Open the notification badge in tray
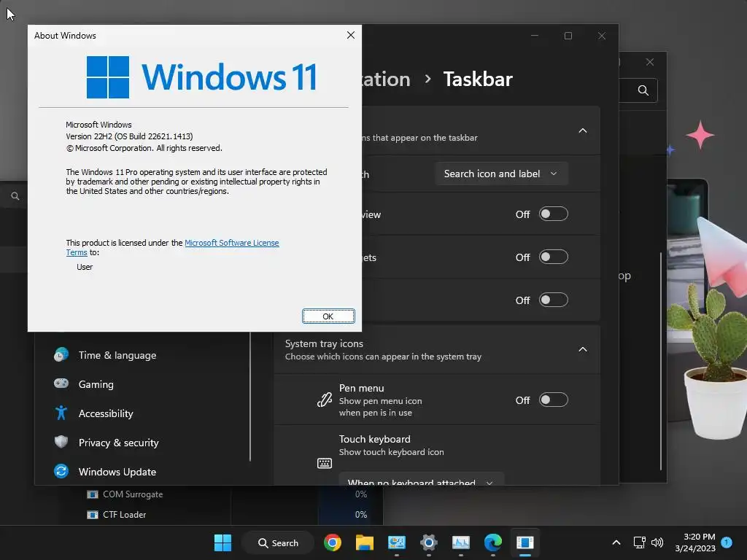 pyautogui.click(x=727, y=542)
